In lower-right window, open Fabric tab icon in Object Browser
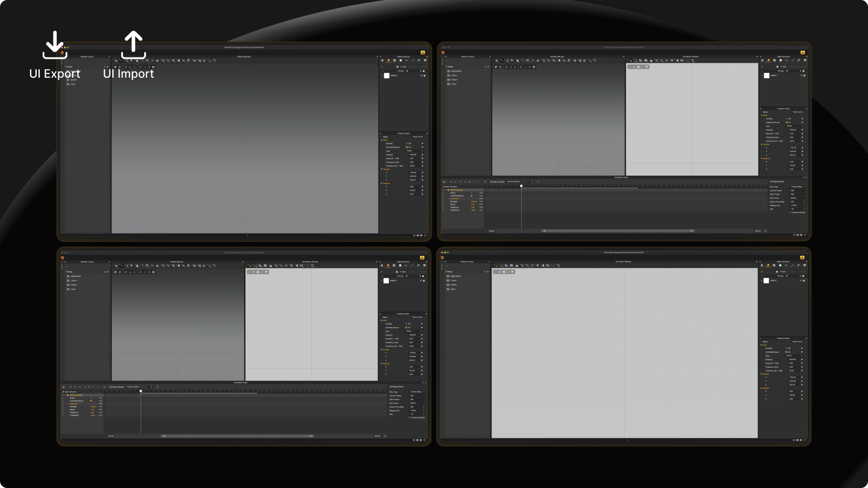Image resolution: width=868 pixels, height=488 pixels. coord(768,265)
